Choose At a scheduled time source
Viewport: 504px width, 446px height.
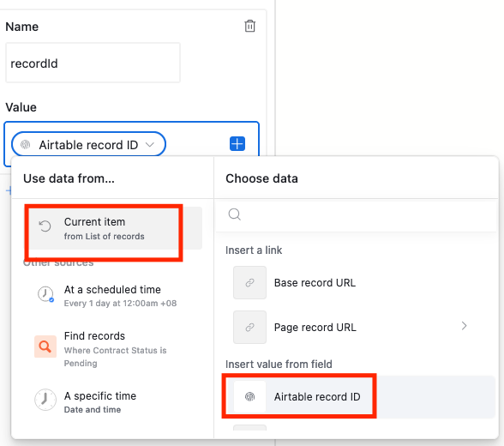point(112,296)
